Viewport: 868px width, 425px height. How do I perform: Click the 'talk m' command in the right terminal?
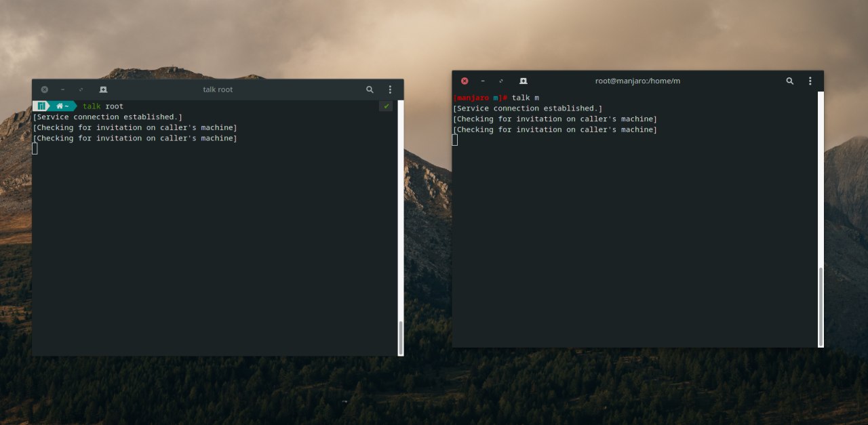(x=526, y=98)
